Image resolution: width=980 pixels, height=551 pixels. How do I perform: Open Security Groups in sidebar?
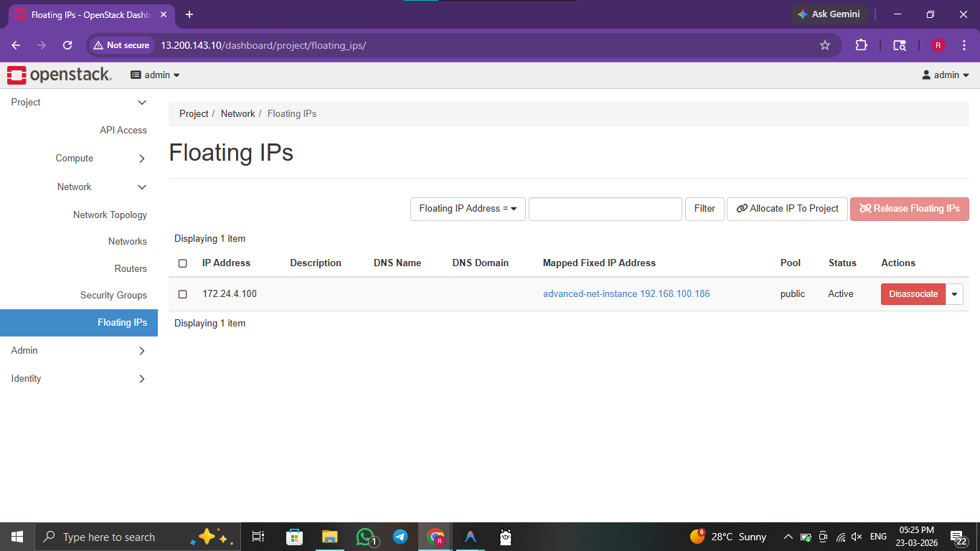113,295
